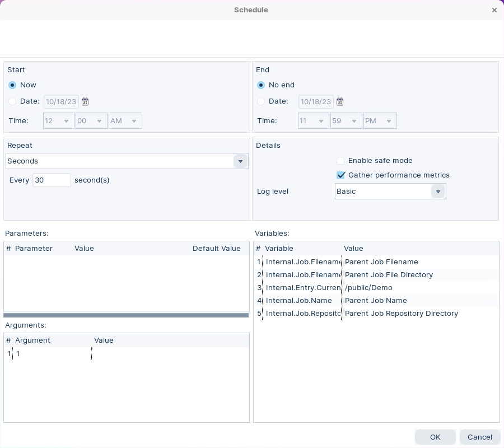Image resolution: width=504 pixels, height=448 pixels.
Task: Expand the Log level Basic dropdown
Action: click(438, 192)
